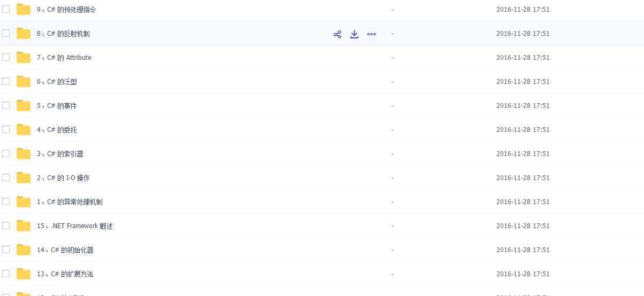Open folder name 6、C# 的泛型
The height and width of the screenshot is (296, 644).
[57, 82]
